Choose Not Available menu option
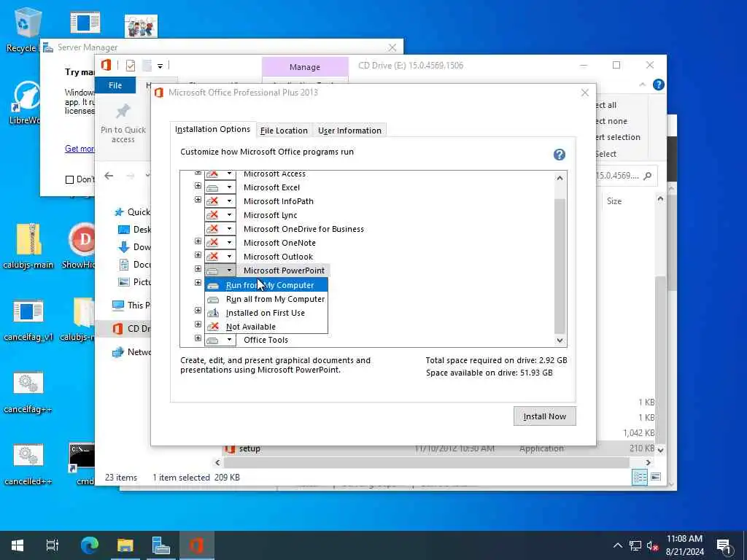The width and height of the screenshot is (747, 560). coord(266,327)
